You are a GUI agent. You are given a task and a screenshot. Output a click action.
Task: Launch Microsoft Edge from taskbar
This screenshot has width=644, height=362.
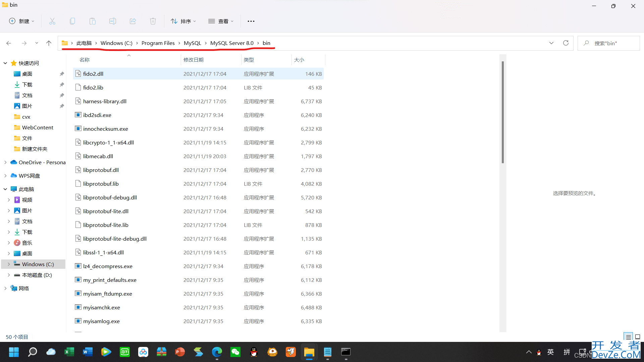pyautogui.click(x=217, y=352)
